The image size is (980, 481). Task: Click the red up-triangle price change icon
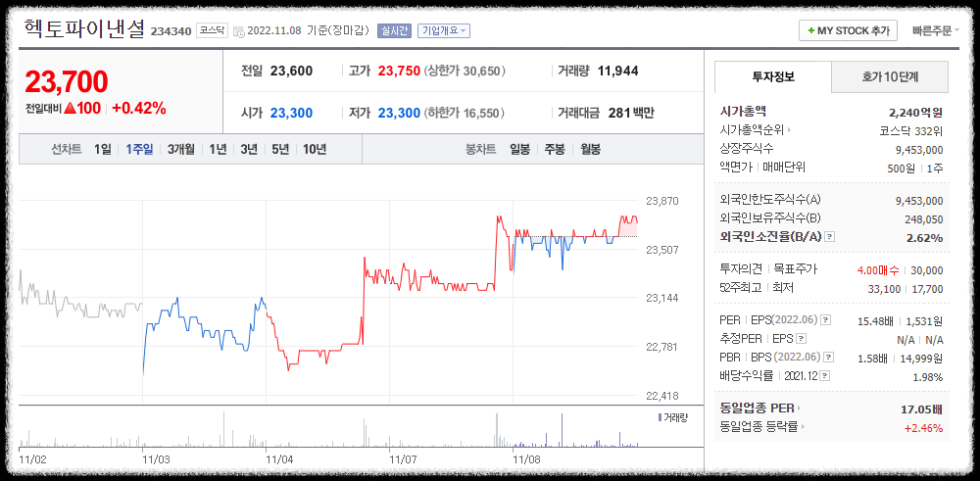click(70, 108)
